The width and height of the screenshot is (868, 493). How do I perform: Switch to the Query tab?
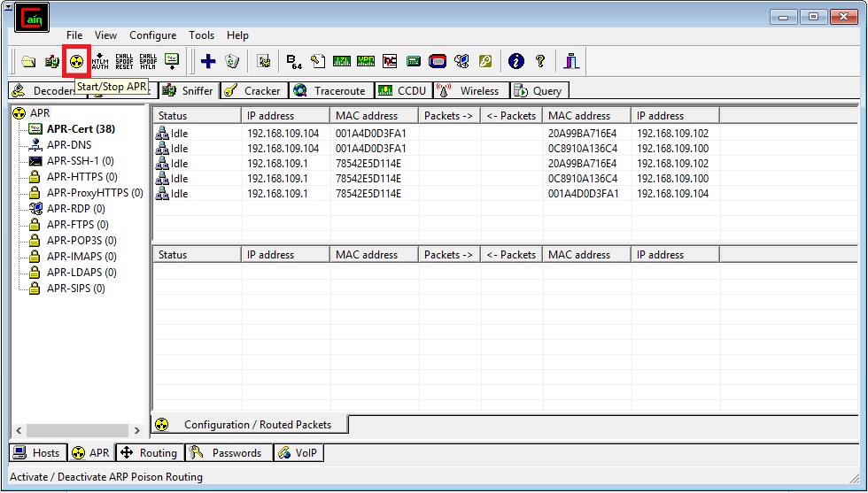coord(539,91)
